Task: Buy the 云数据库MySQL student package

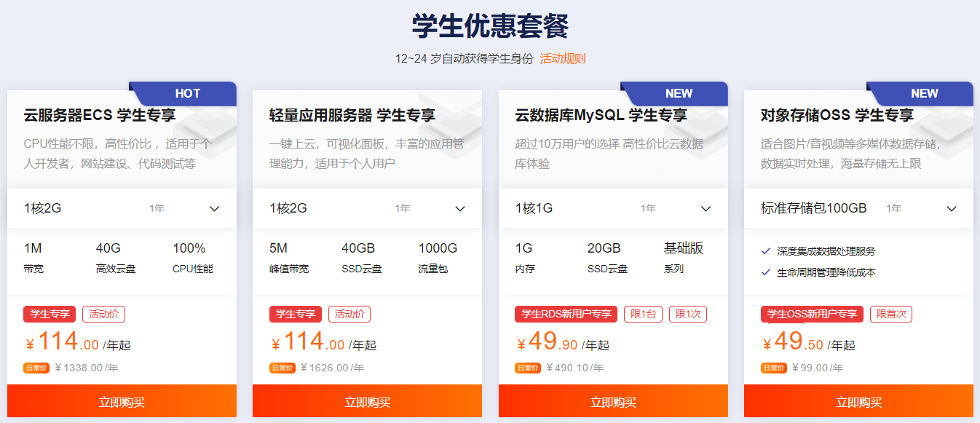Action: coord(613,401)
